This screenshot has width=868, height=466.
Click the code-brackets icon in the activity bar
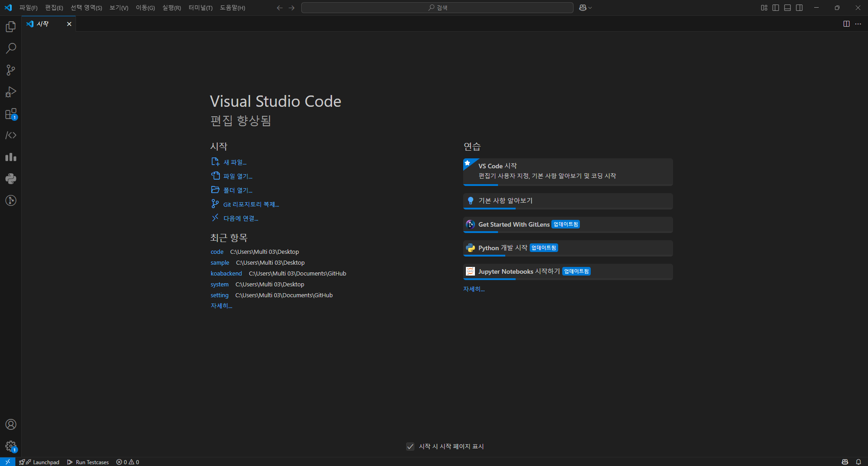point(11,135)
